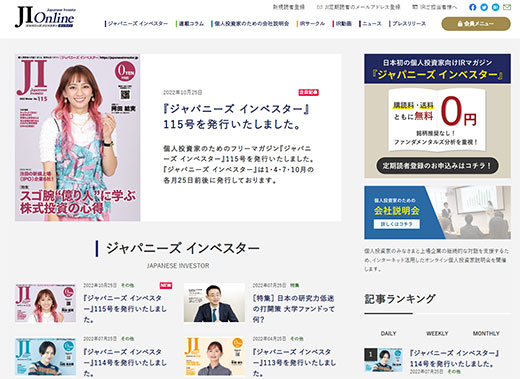Open the 0円 free magazine banner
The height and width of the screenshot is (379, 520).
click(x=437, y=116)
